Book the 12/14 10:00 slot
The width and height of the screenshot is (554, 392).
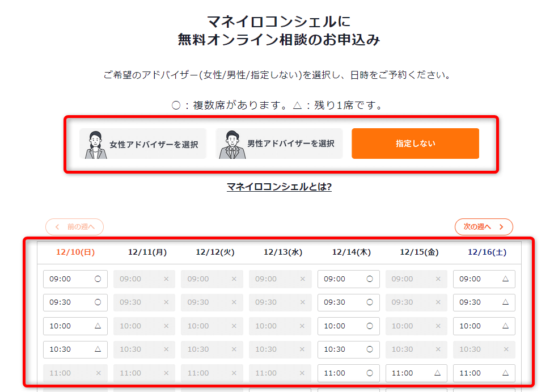coord(348,326)
